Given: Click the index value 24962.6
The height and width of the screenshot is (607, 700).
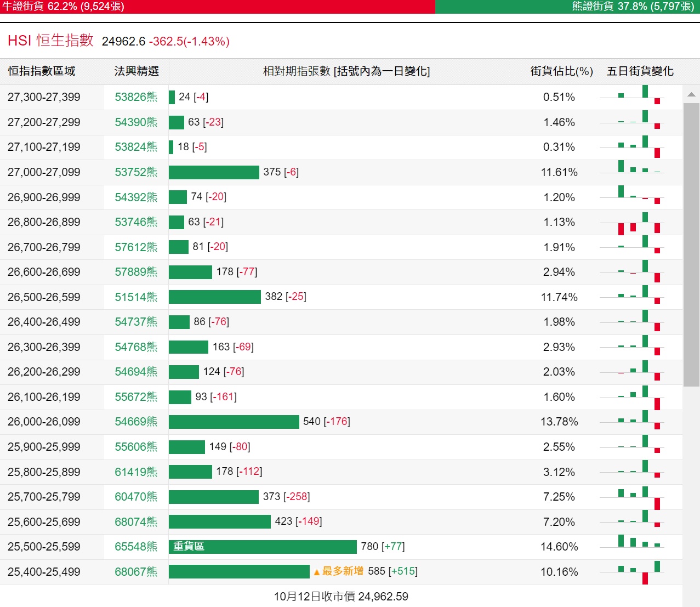Looking at the screenshot, I should 124,42.
